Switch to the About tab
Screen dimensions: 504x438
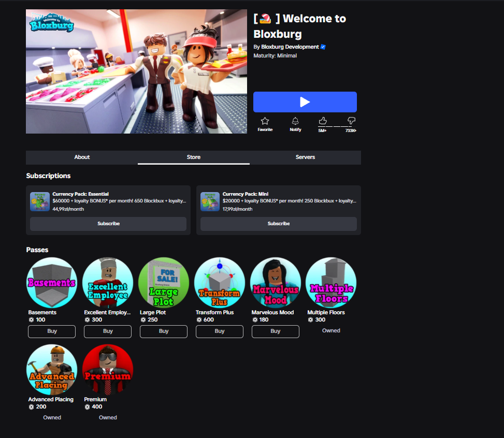click(82, 157)
